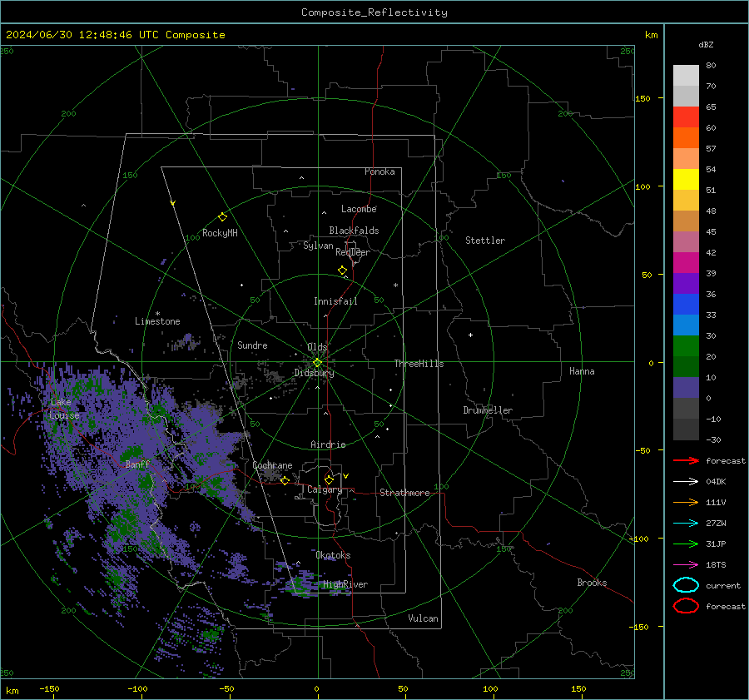749x700 pixels.
Task: Click the red forecast arrow in legend
Action: [x=686, y=460]
